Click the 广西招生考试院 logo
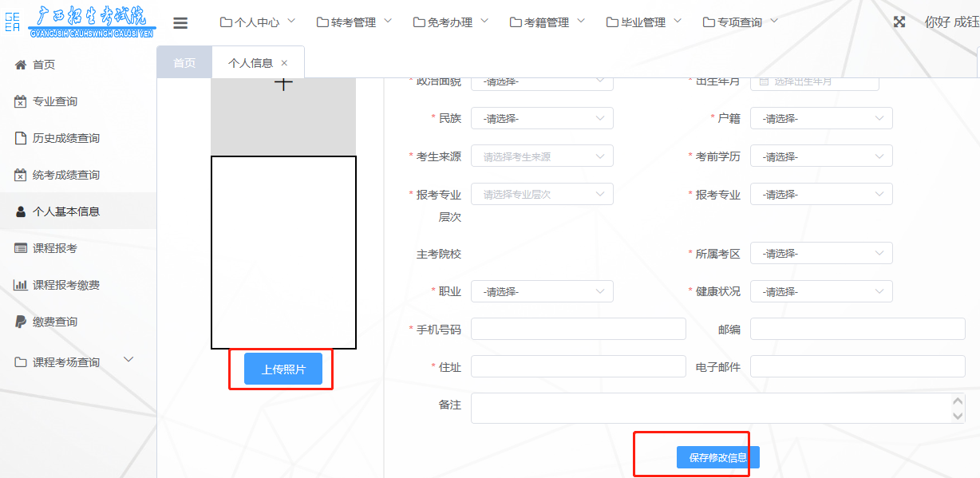 pos(80,19)
